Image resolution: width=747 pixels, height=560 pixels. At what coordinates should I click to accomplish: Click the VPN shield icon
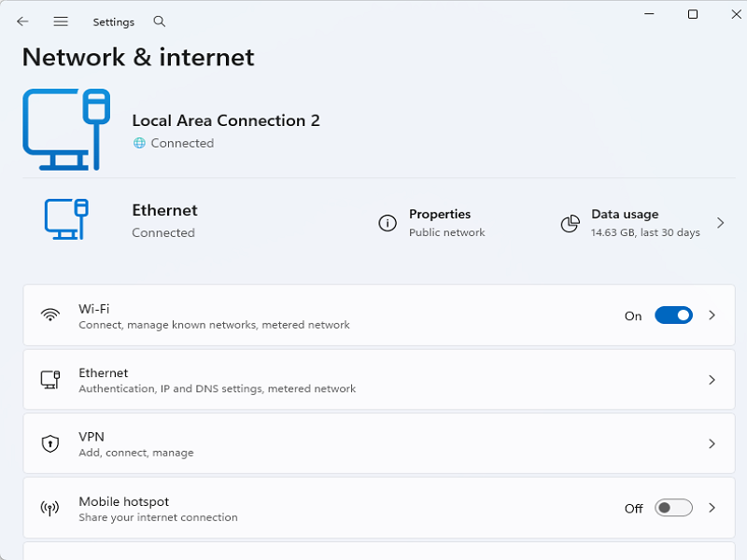50,443
